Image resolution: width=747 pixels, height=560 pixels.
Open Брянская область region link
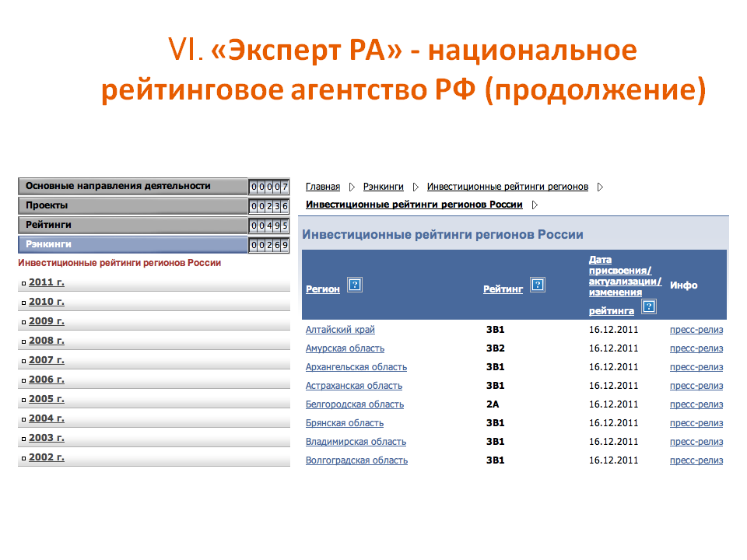(345, 423)
